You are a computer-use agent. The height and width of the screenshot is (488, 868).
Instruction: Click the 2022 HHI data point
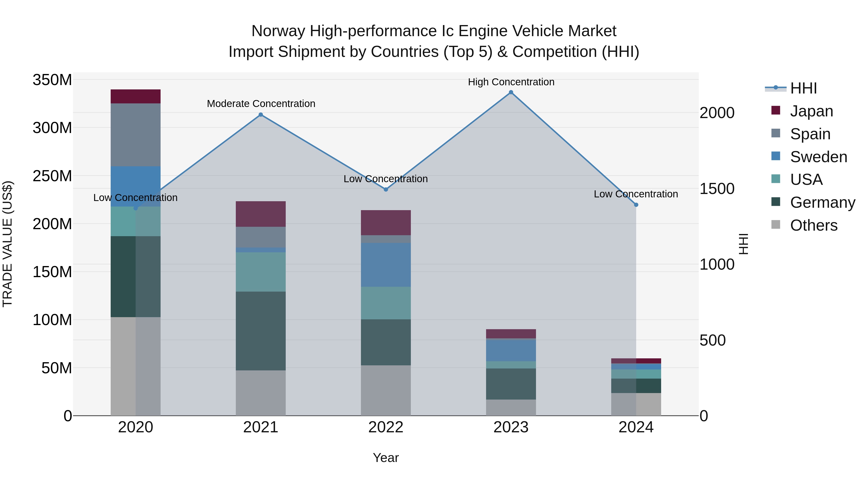[x=386, y=190]
